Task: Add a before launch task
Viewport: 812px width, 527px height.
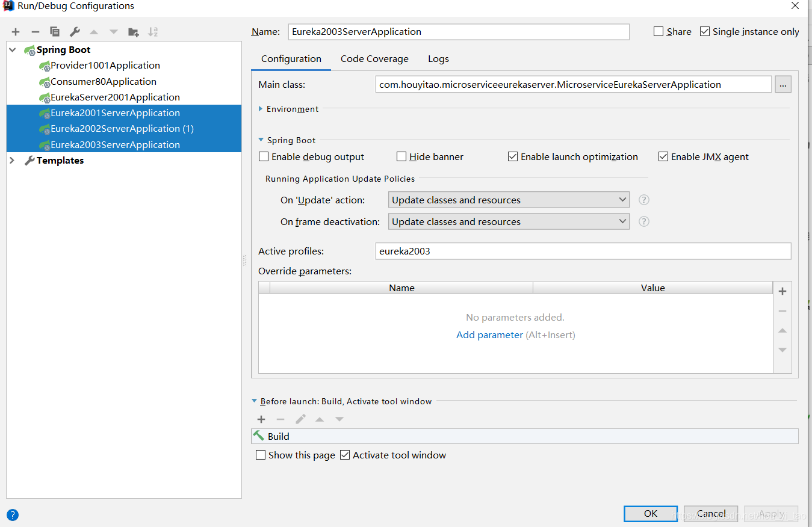Action: (261, 419)
